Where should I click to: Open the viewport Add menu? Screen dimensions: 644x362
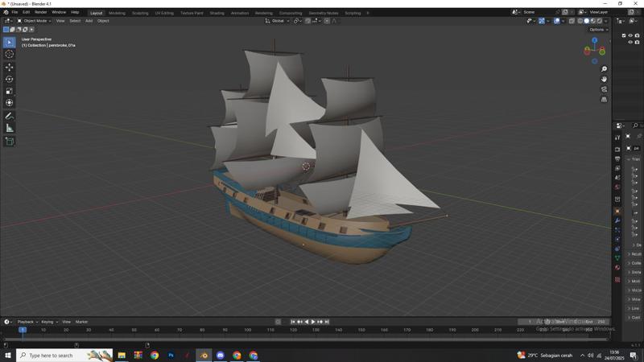[89, 21]
